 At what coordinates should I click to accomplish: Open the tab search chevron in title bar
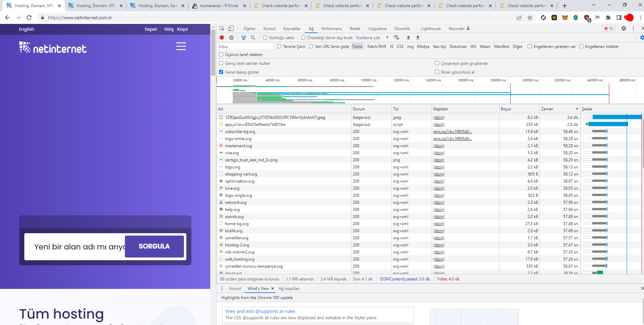click(x=594, y=5)
